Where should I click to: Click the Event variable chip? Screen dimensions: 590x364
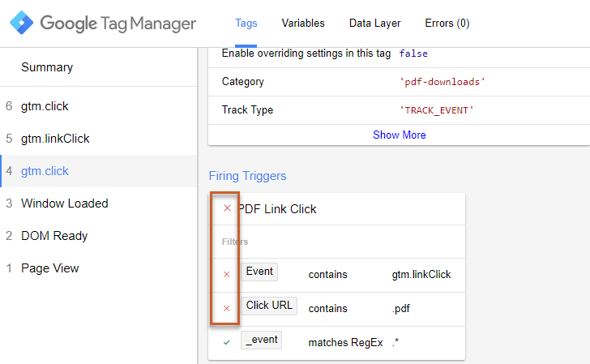tap(259, 272)
